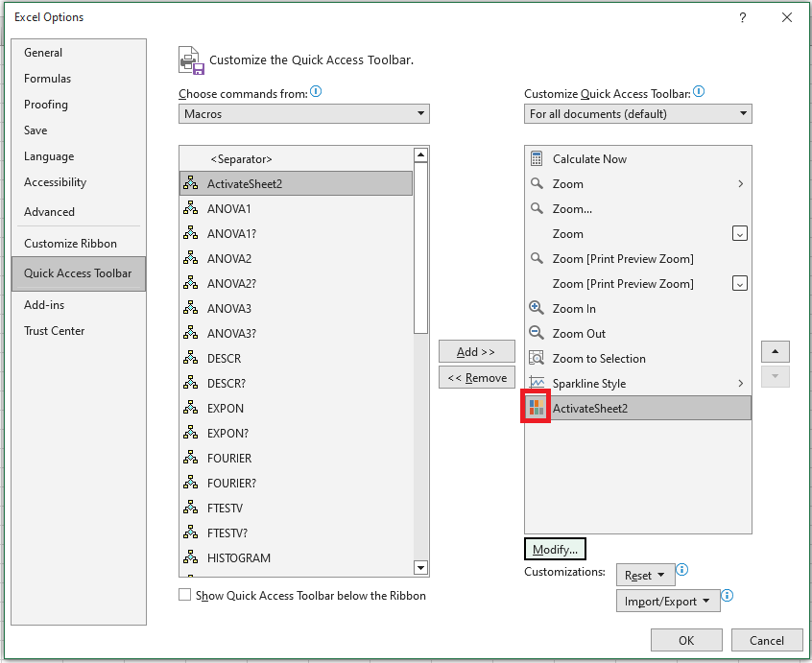Click info icon next to Choose commands from
Image resolution: width=812 pixels, height=663 pixels.
point(316,92)
